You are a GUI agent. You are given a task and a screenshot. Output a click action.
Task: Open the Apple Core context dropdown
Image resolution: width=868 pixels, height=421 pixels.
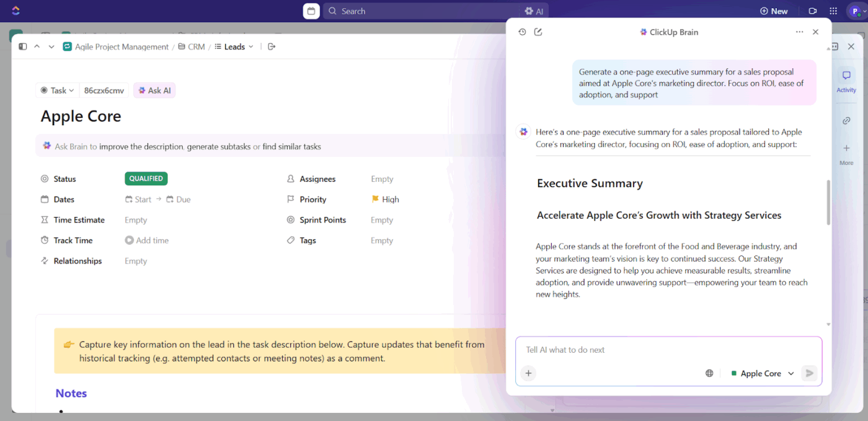(x=763, y=373)
